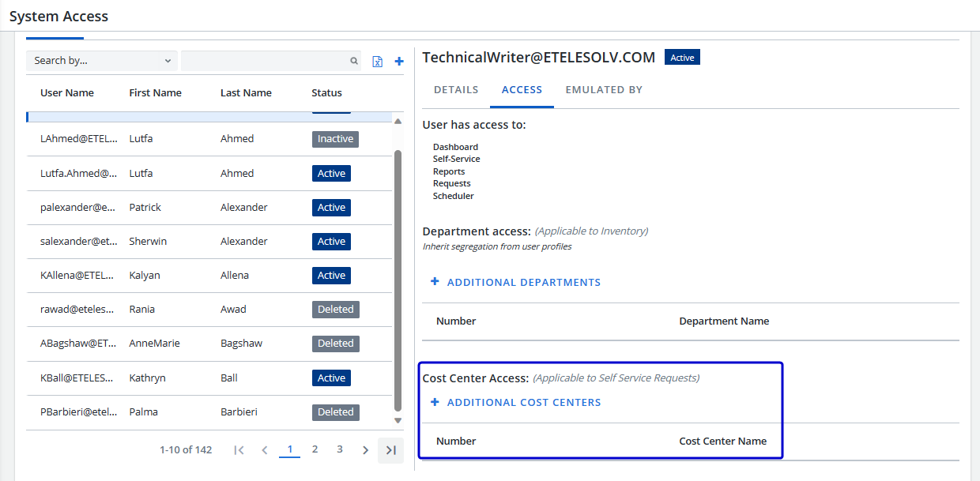Image resolution: width=980 pixels, height=481 pixels.
Task: Click the previous page arrow icon
Action: pyautogui.click(x=265, y=450)
